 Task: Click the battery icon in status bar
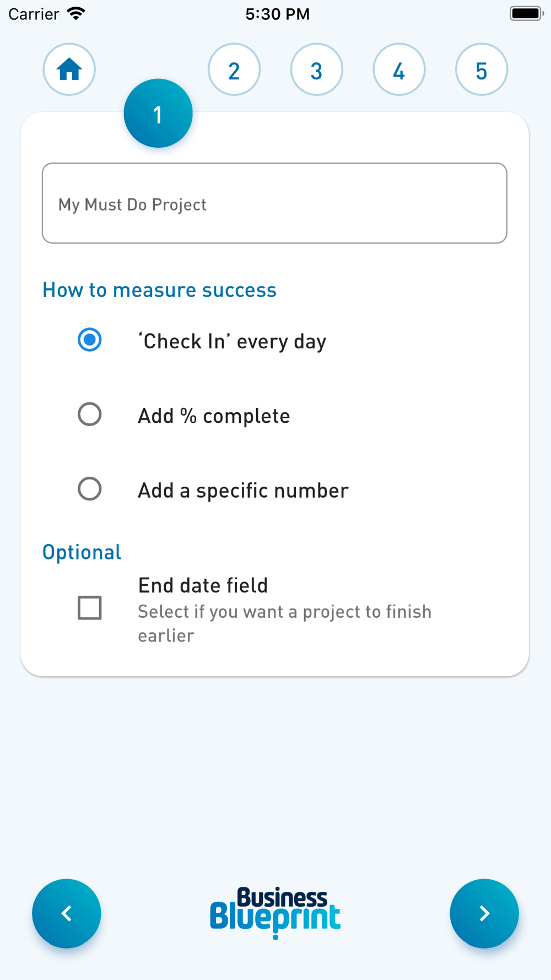coord(526,14)
